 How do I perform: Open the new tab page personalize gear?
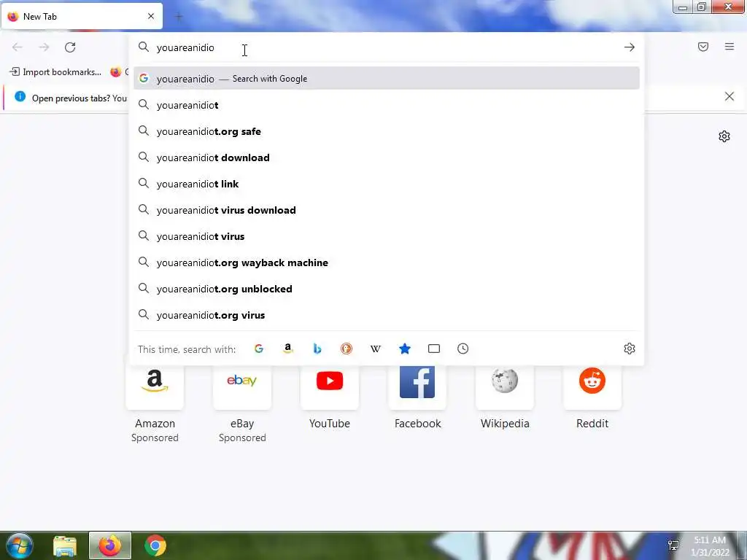tap(724, 136)
